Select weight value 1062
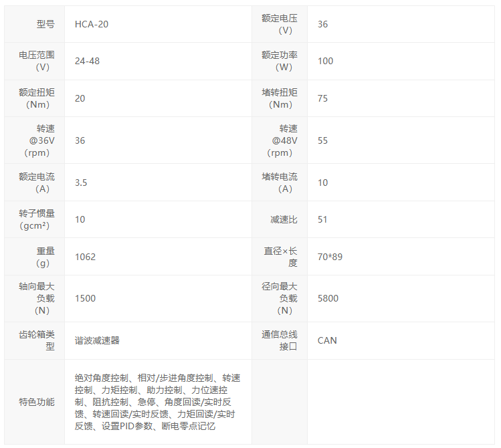This screenshot has width=501, height=448. [85, 257]
